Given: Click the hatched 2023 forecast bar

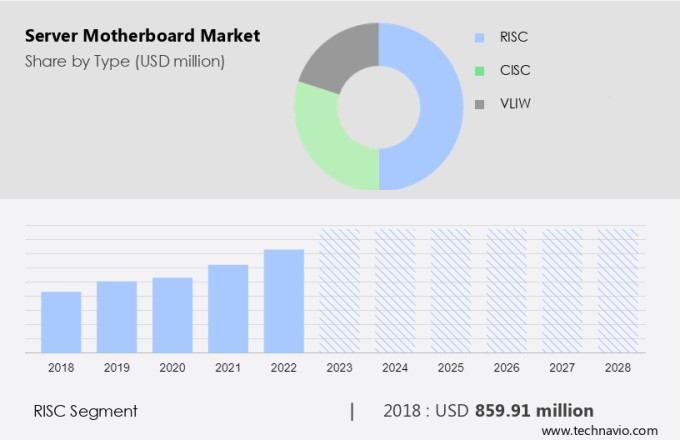Looking at the screenshot, I should click(339, 290).
